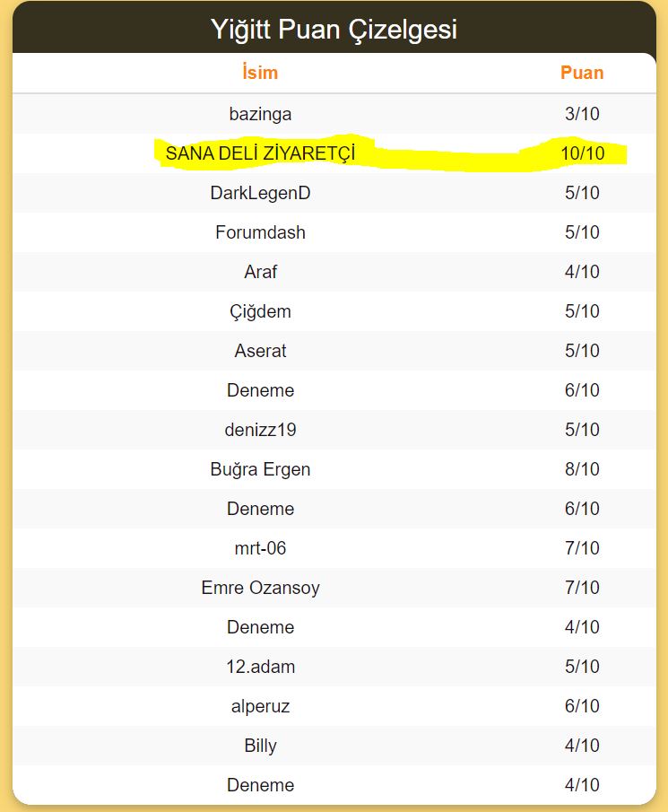Select the bazinga name entry
The image size is (668, 812).
tap(260, 114)
